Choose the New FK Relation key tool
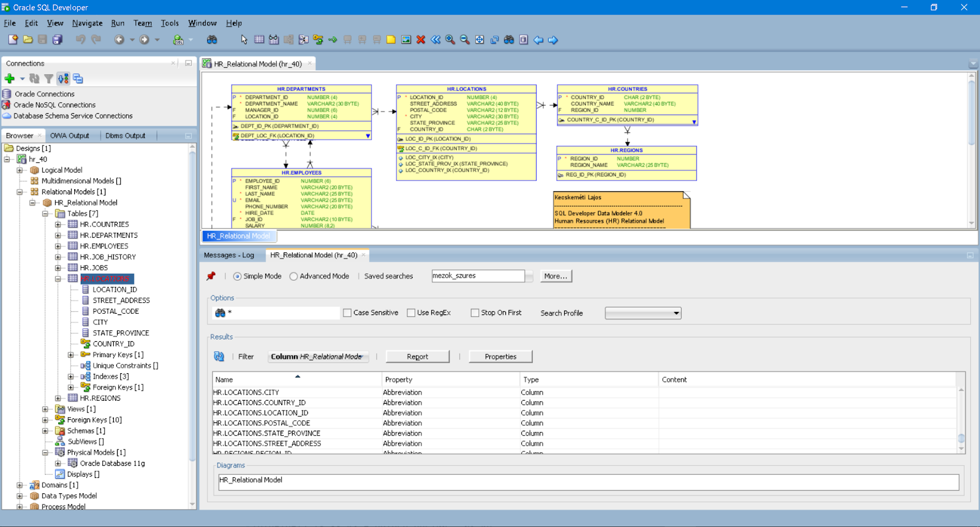This screenshot has width=980, height=527. [318, 40]
